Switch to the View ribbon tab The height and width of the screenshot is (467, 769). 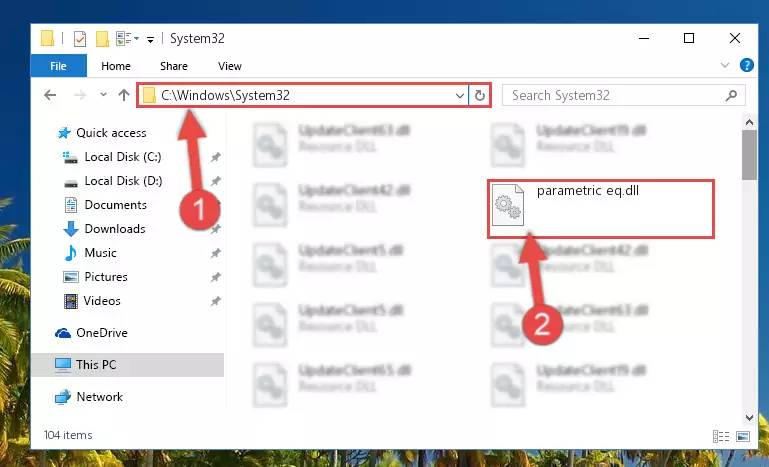(x=230, y=66)
